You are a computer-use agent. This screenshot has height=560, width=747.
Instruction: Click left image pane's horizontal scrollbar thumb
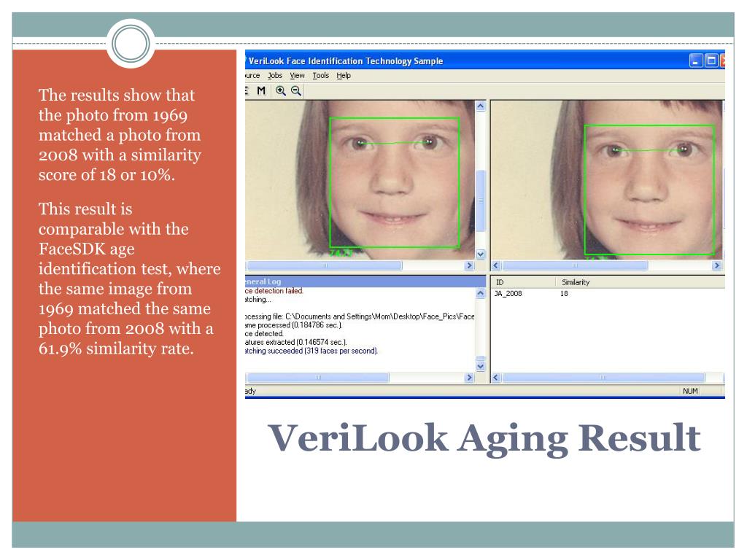(325, 265)
